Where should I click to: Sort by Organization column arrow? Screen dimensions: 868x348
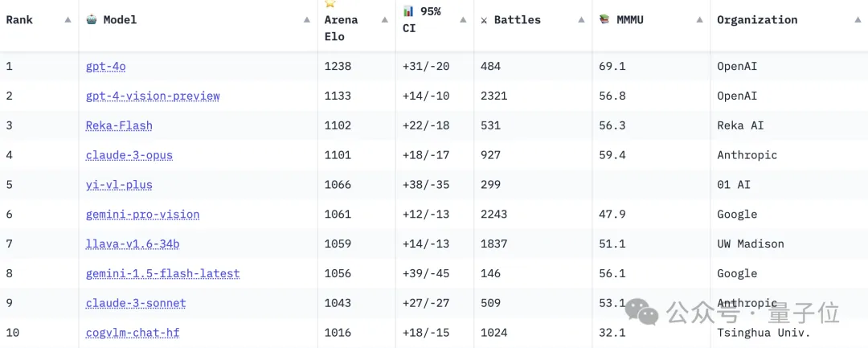pyautogui.click(x=858, y=19)
